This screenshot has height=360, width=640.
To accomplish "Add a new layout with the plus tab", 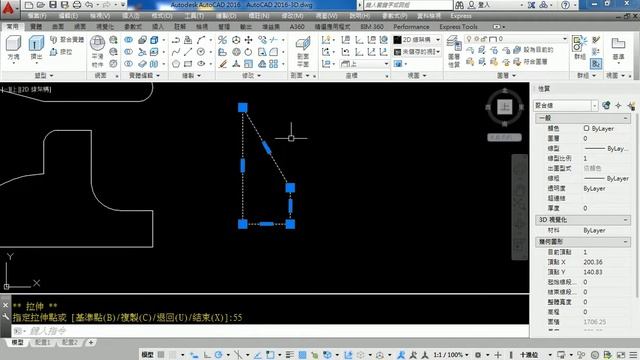I will pyautogui.click(x=91, y=342).
